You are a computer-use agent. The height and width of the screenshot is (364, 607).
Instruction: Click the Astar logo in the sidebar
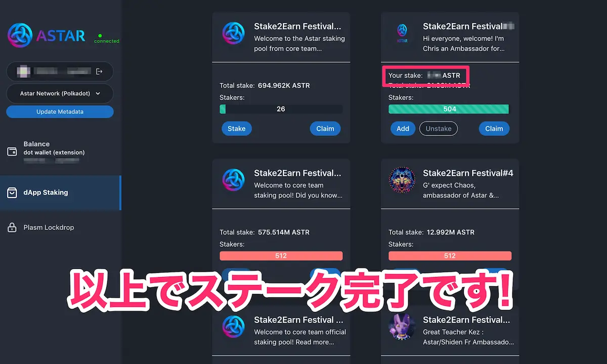pyautogui.click(x=47, y=35)
